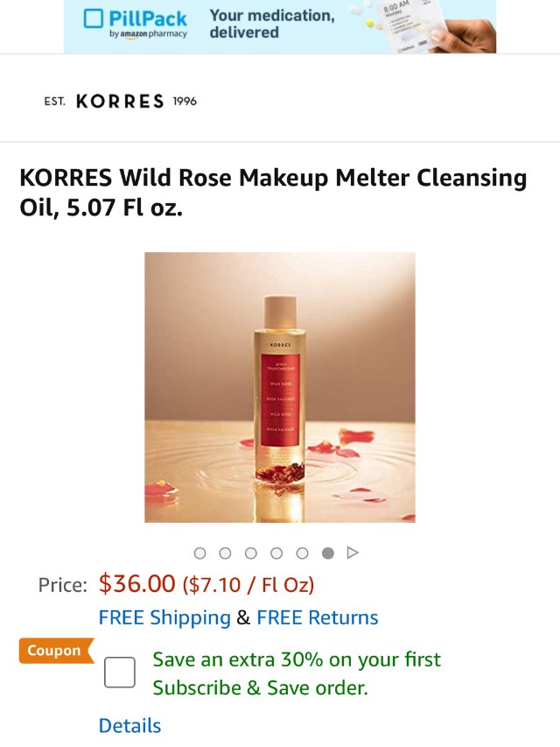
Task: Select the second carousel dot
Action: [x=226, y=553]
